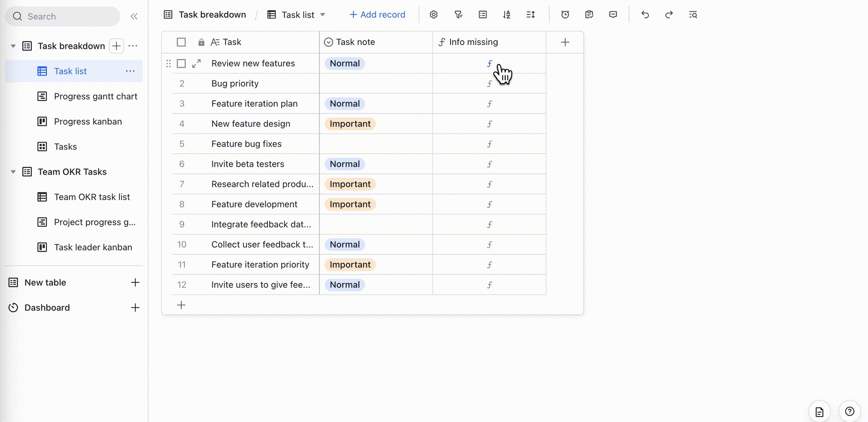Open the Progress kanban view
This screenshot has width=868, height=422.
coord(88,122)
